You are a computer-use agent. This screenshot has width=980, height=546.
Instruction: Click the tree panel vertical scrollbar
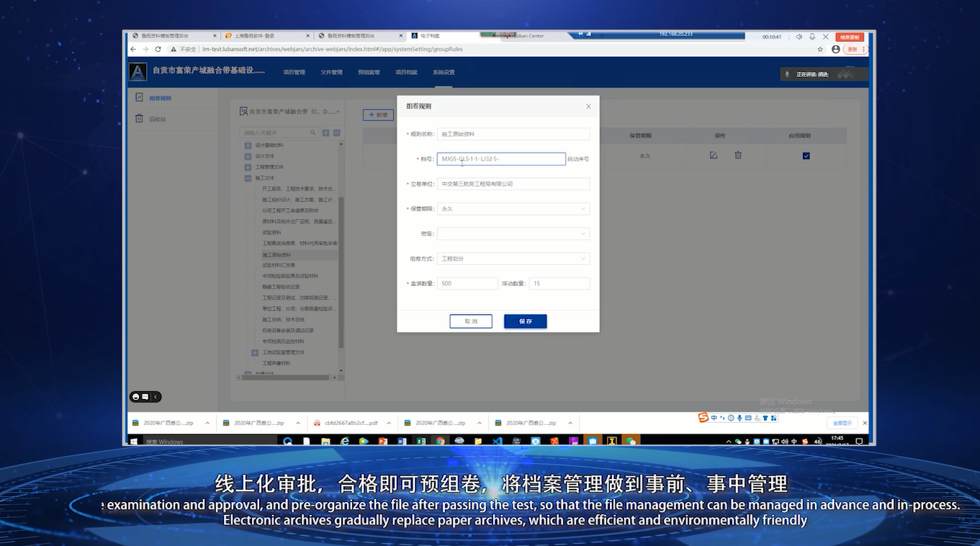pos(341,274)
